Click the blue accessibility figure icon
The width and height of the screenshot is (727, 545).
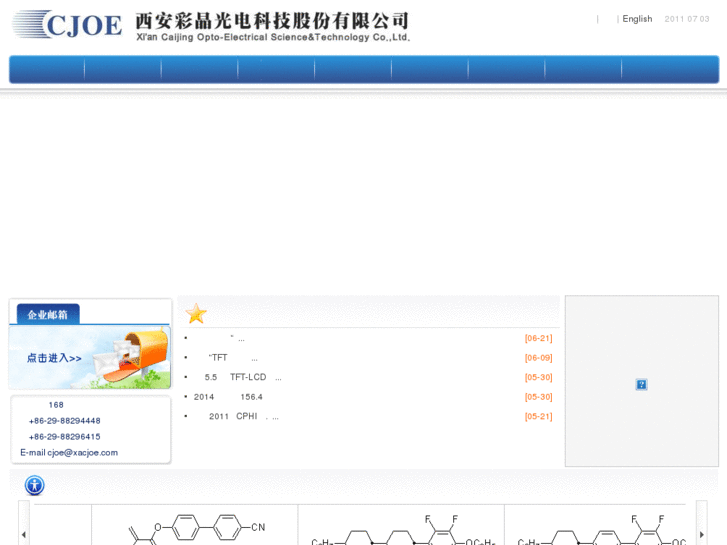(x=35, y=486)
